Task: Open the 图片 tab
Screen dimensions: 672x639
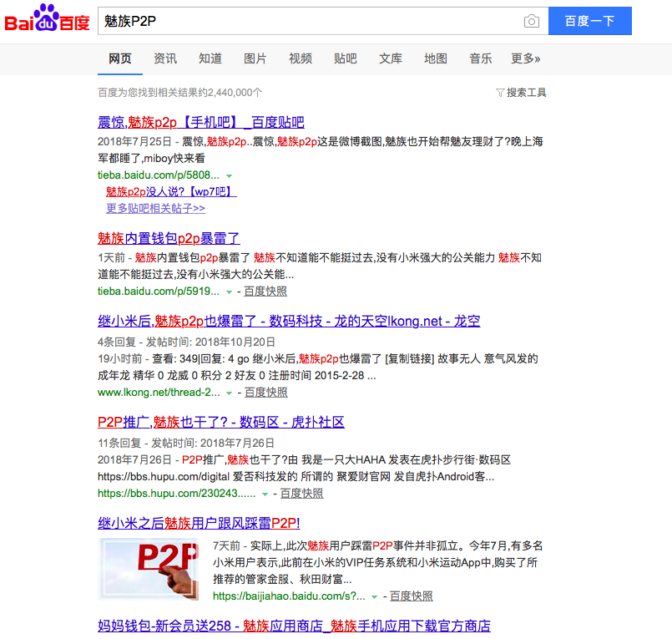Action: tap(255, 58)
